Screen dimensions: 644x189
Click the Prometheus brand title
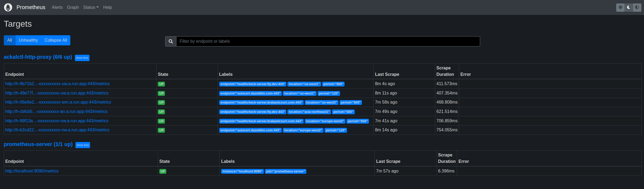31,7
